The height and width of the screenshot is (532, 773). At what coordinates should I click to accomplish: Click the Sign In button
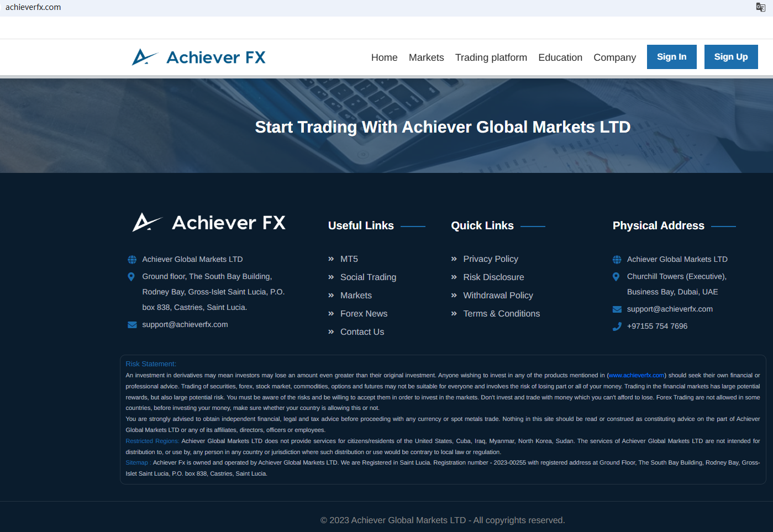click(x=672, y=57)
